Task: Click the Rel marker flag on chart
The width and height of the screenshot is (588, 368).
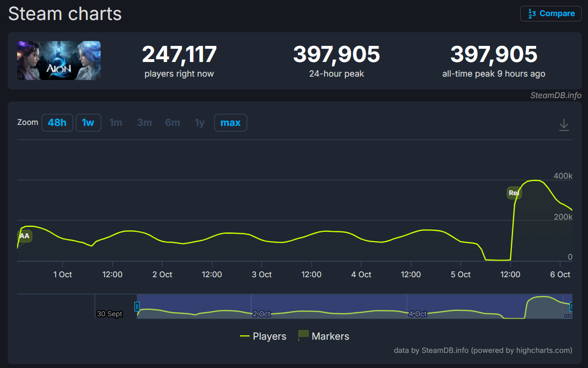Action: 514,193
